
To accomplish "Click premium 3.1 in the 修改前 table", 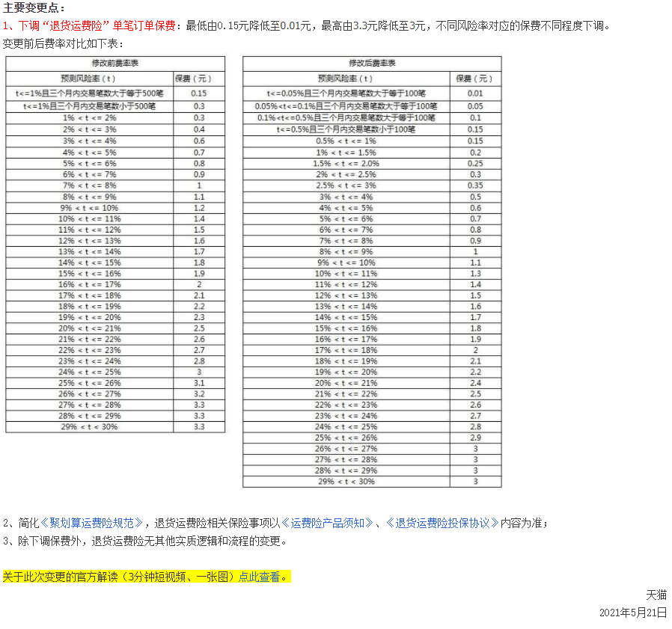I will 199,383.
